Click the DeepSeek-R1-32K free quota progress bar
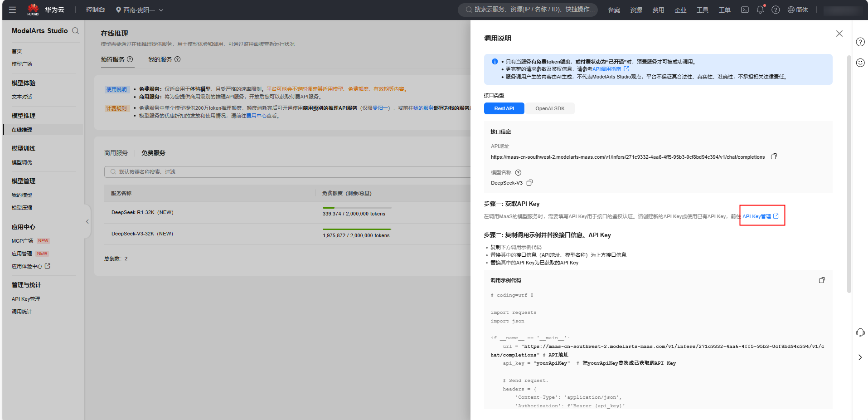868x420 pixels. [357, 208]
